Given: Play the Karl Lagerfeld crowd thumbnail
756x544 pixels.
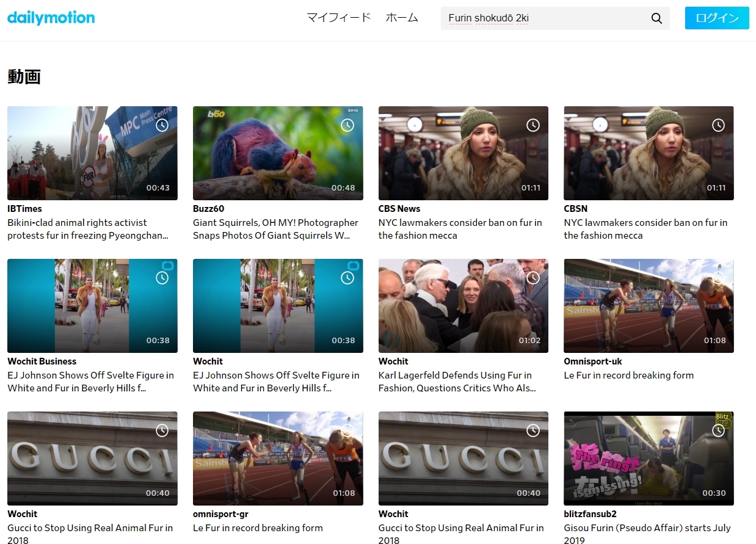Looking at the screenshot, I should point(463,306).
